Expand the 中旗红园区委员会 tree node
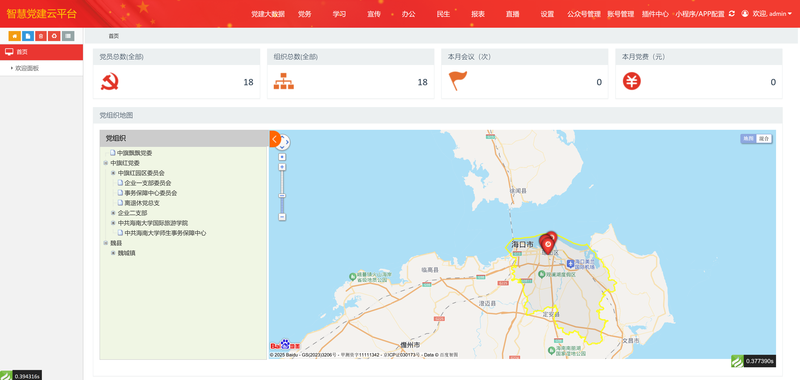The width and height of the screenshot is (800, 380). [x=113, y=173]
